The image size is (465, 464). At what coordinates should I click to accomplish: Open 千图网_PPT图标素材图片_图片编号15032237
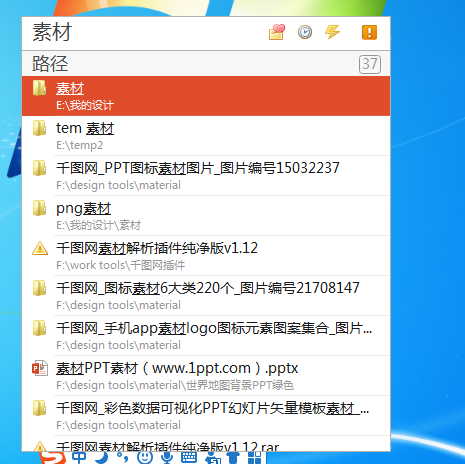point(198,168)
